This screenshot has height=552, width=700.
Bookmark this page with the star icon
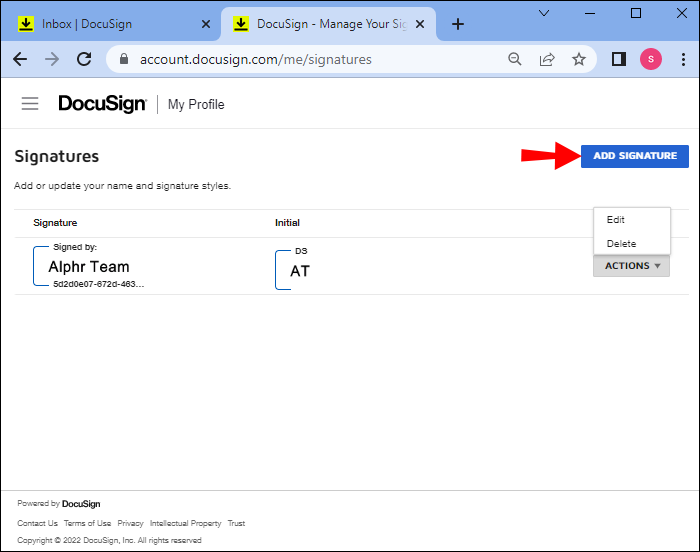click(579, 59)
